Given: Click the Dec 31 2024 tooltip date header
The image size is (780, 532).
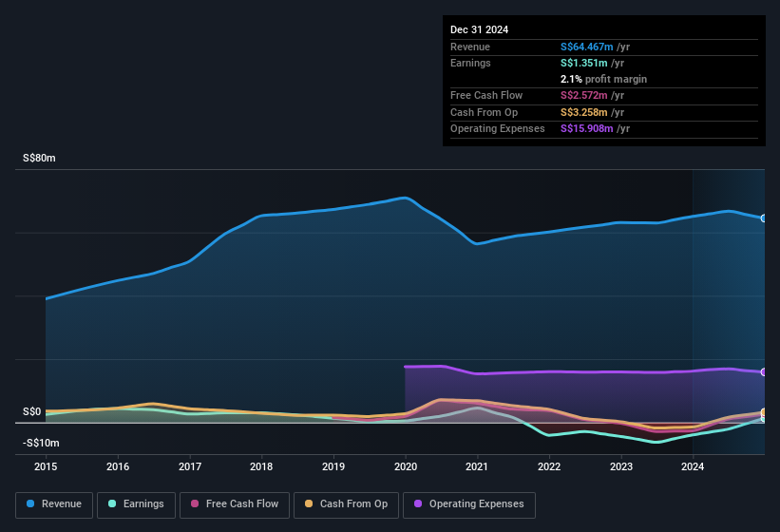Looking at the screenshot, I should [479, 29].
